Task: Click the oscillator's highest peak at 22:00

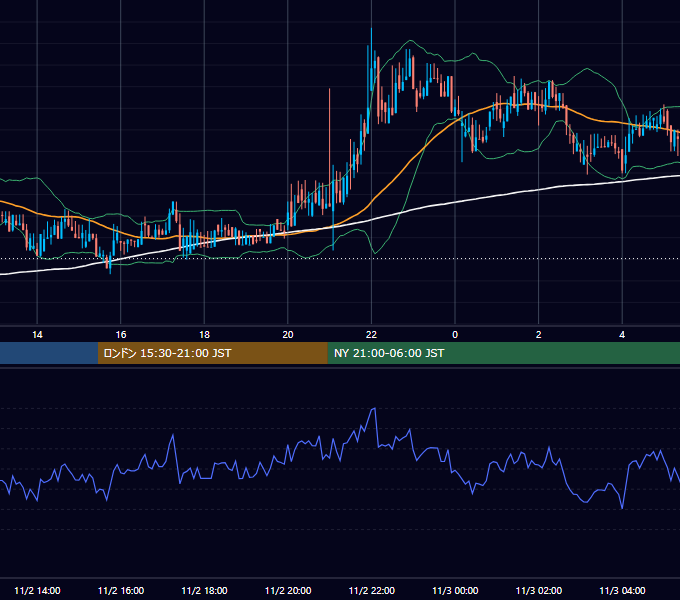Action: (374, 408)
